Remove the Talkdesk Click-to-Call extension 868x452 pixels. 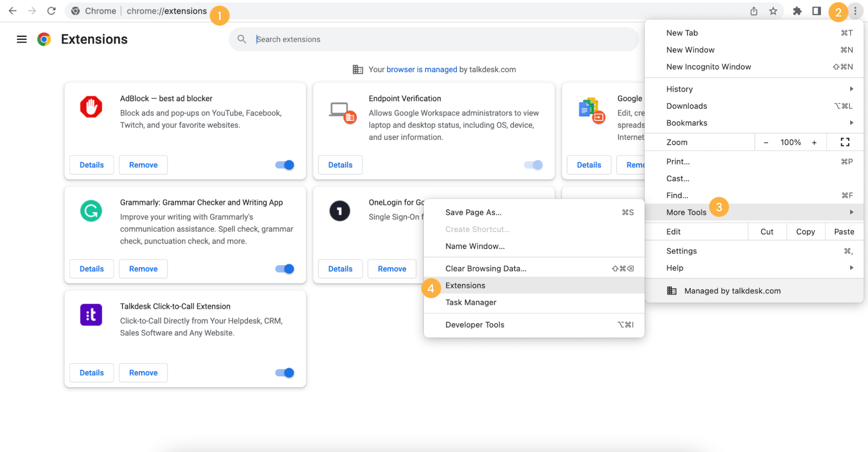point(143,372)
